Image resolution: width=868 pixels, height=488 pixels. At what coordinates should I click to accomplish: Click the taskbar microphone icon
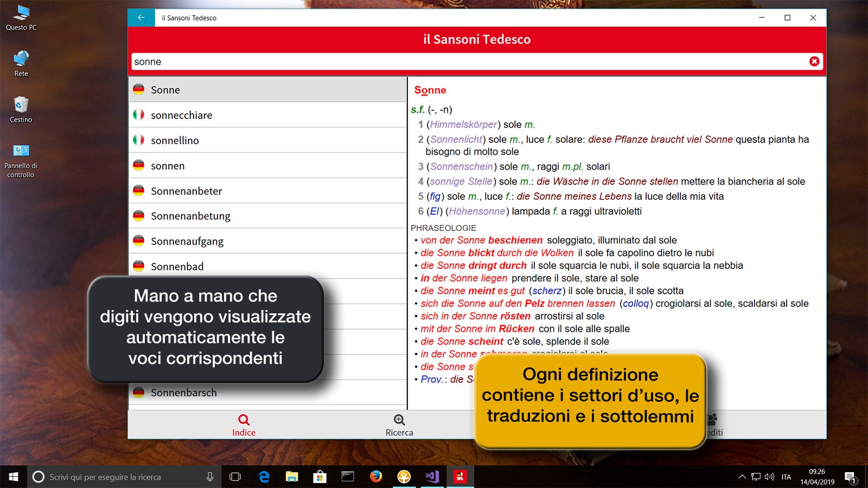point(210,477)
